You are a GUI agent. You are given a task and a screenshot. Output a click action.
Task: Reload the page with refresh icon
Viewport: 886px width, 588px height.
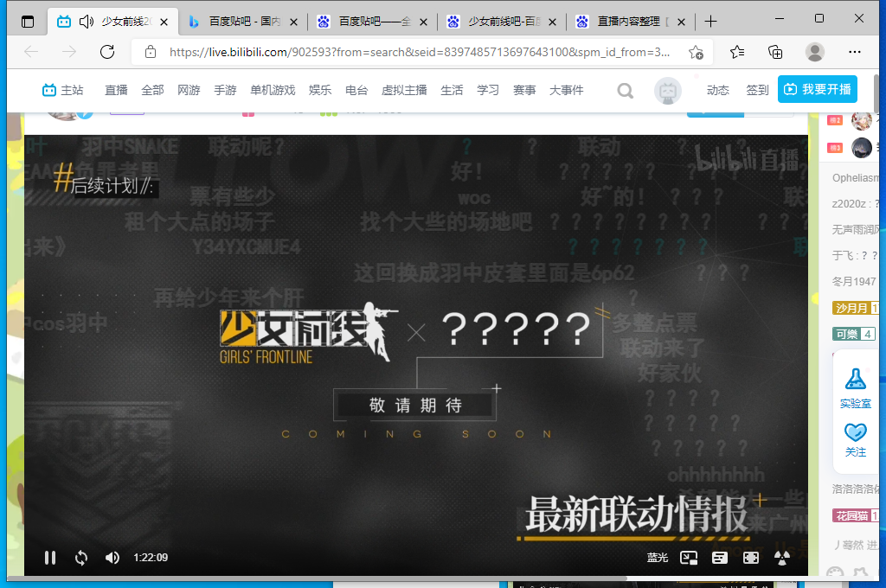[107, 52]
